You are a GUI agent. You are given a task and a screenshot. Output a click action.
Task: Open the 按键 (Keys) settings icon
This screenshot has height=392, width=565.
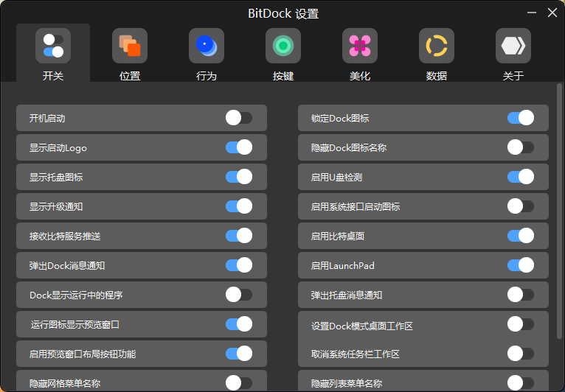(283, 46)
